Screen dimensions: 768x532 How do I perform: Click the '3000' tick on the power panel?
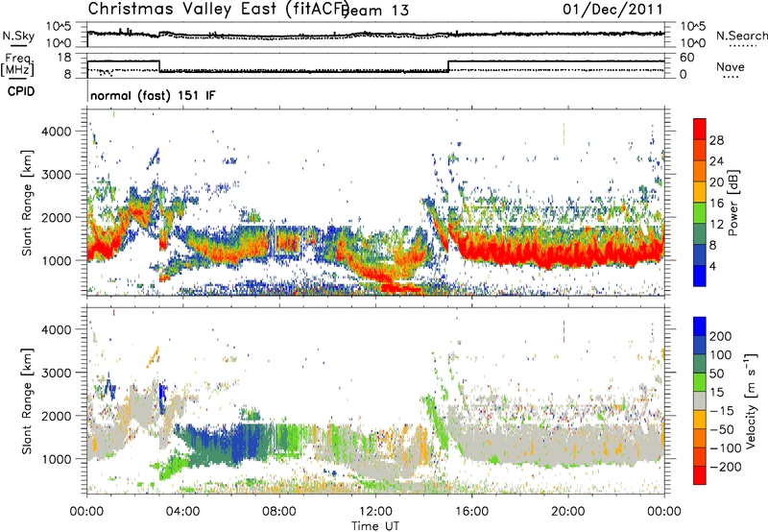click(57, 175)
